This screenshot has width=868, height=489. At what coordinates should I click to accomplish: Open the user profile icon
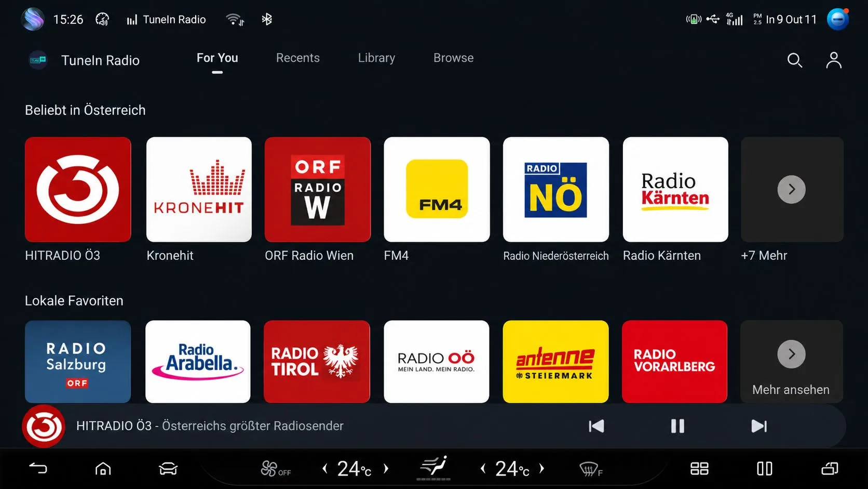pos(834,60)
